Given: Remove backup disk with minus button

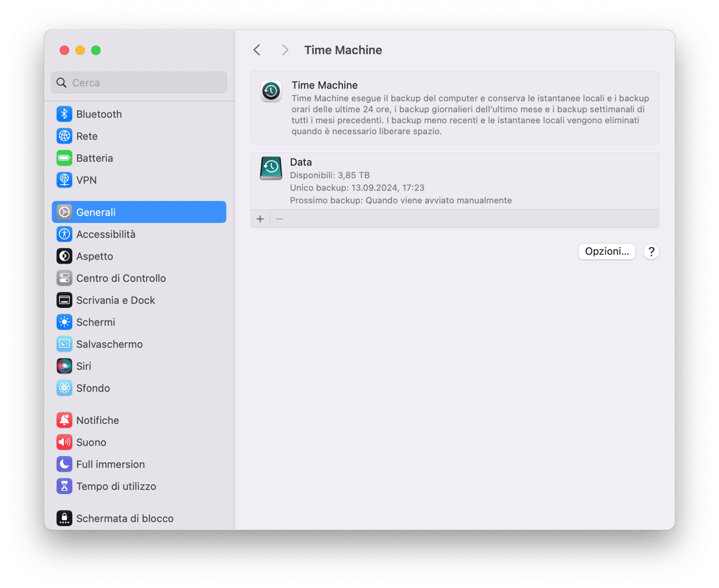Looking at the screenshot, I should 280,219.
